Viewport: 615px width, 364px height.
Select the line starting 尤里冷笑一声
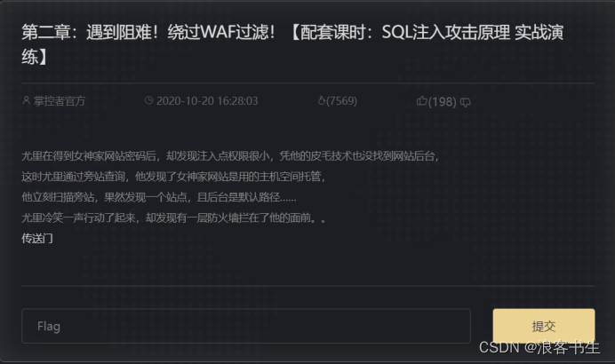point(174,218)
